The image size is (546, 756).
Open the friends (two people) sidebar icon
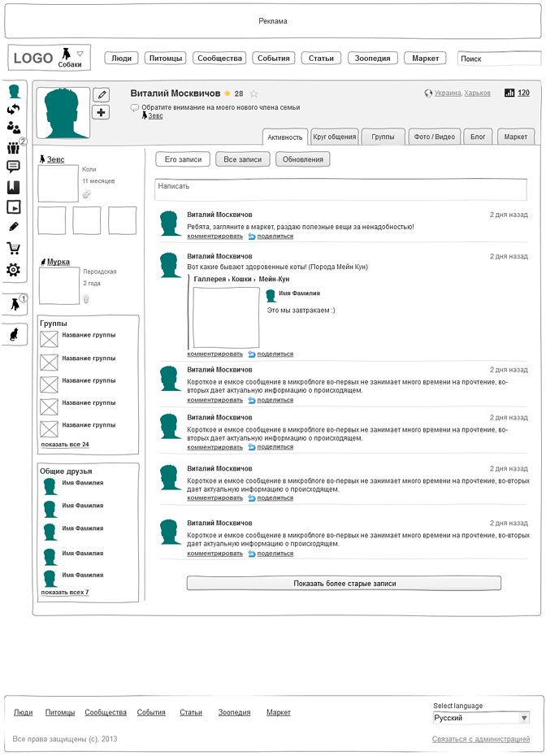14,128
